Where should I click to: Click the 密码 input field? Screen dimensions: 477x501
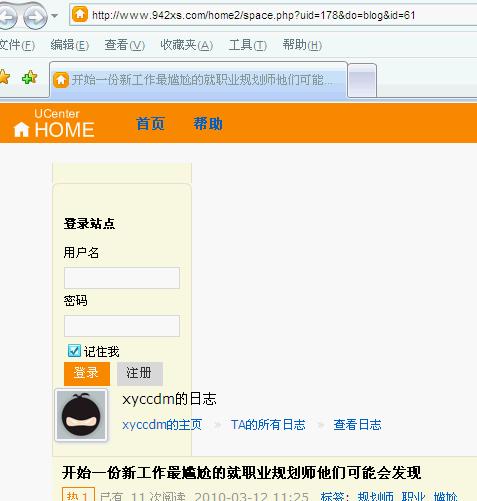(122, 326)
